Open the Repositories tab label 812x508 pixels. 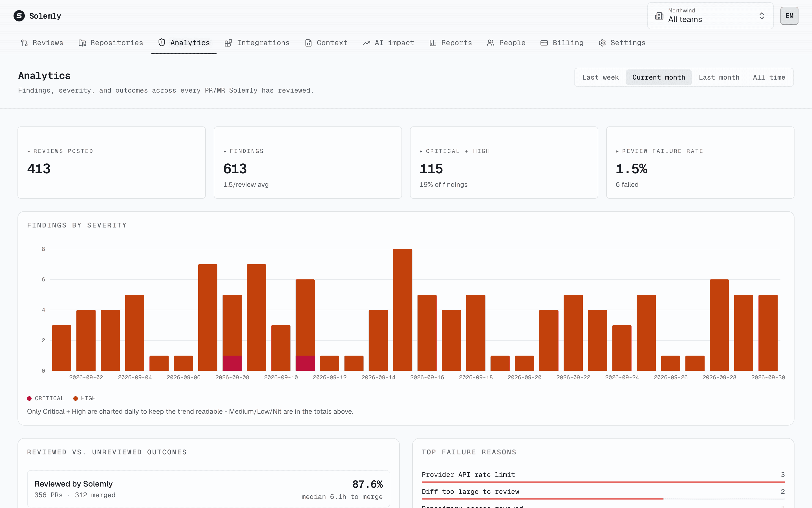click(117, 43)
